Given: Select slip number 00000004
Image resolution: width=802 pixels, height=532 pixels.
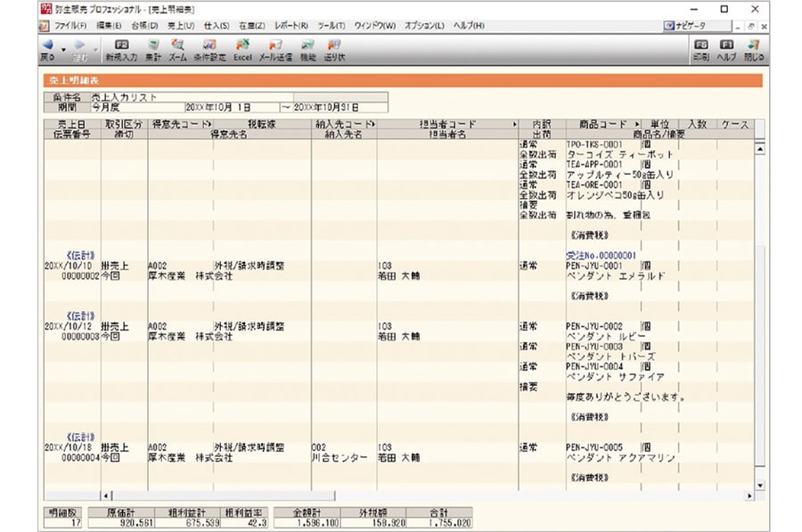Looking at the screenshot, I should click(x=80, y=458).
